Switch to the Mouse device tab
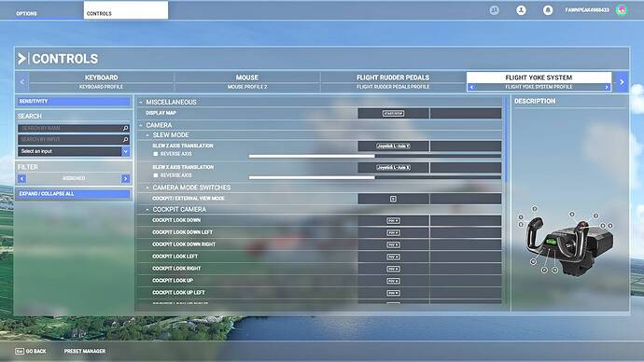This screenshot has height=362, width=644. 247,82
